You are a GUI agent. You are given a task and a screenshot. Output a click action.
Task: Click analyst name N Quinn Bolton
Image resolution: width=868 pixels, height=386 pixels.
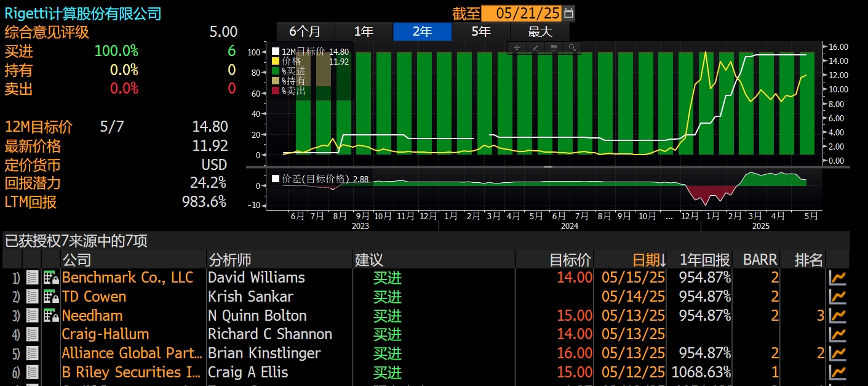257,316
